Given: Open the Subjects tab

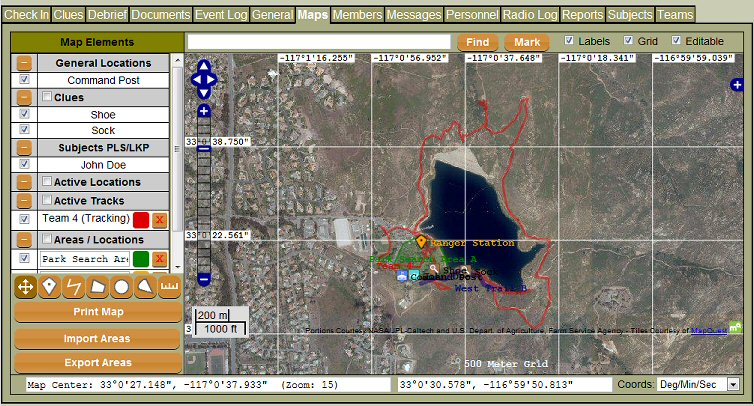Looking at the screenshot, I should [x=630, y=14].
